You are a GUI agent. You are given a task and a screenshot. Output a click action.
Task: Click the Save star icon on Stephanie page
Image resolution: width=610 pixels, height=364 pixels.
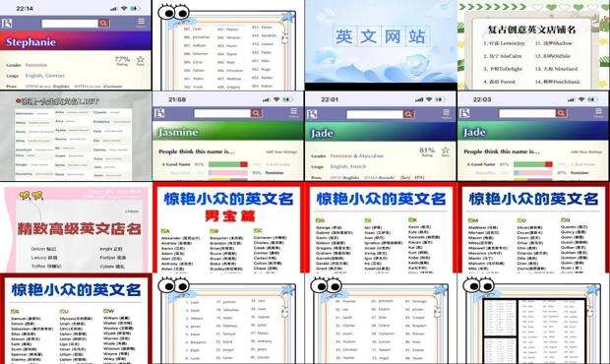click(140, 60)
